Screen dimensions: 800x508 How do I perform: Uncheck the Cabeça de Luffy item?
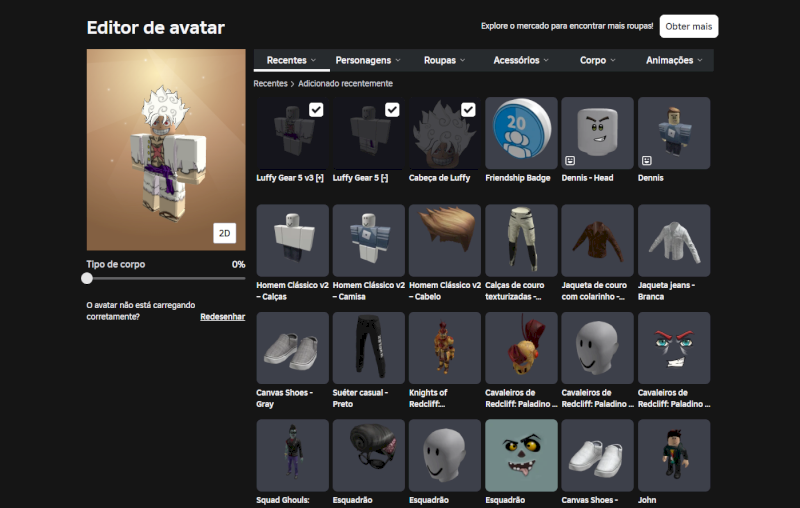point(468,110)
